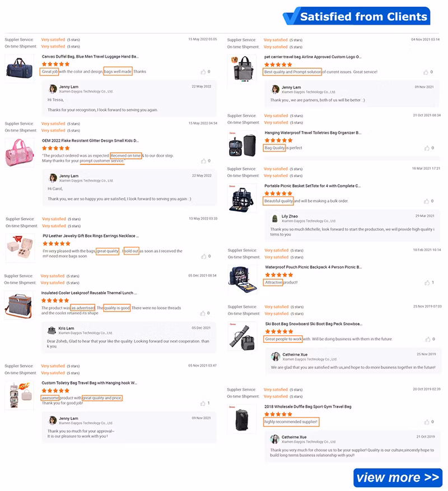
Task: Click the view more button
Action: pyautogui.click(x=398, y=478)
